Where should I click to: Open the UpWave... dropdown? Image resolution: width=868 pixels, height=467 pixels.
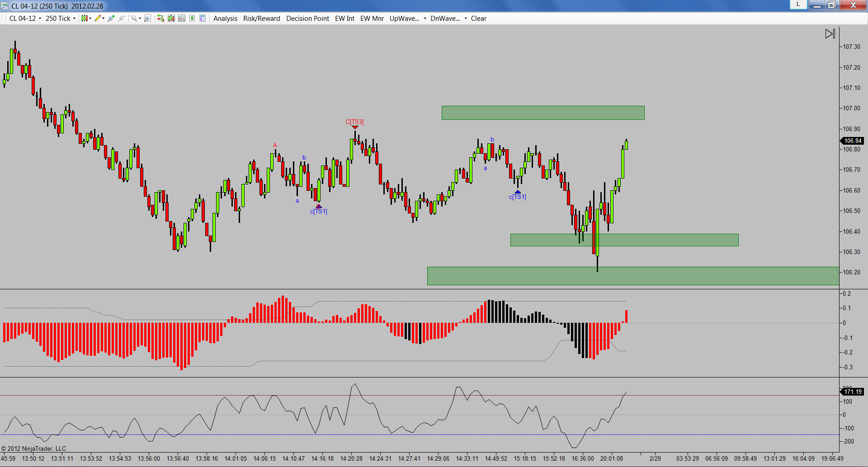pyautogui.click(x=408, y=19)
